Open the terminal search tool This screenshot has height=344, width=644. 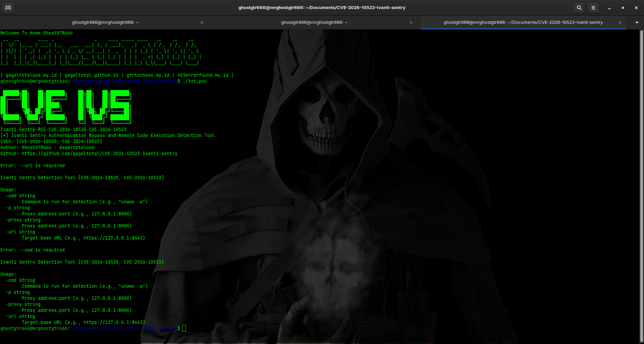pos(579,8)
